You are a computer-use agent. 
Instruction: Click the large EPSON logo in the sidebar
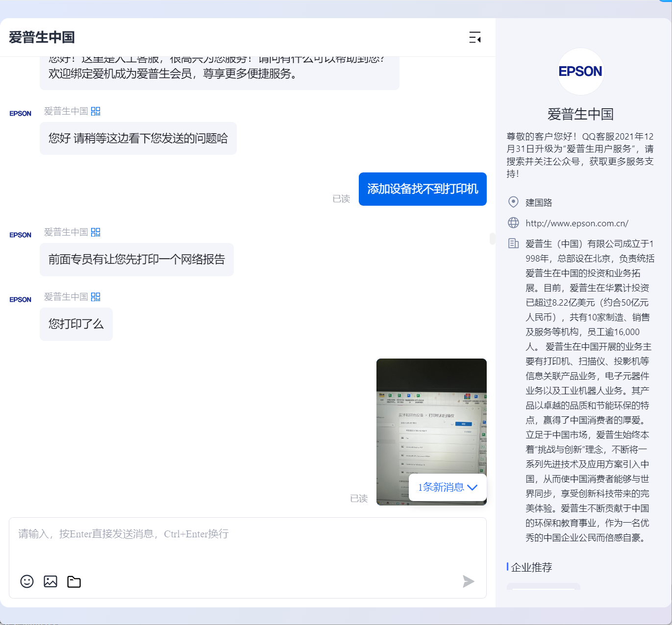click(x=581, y=72)
